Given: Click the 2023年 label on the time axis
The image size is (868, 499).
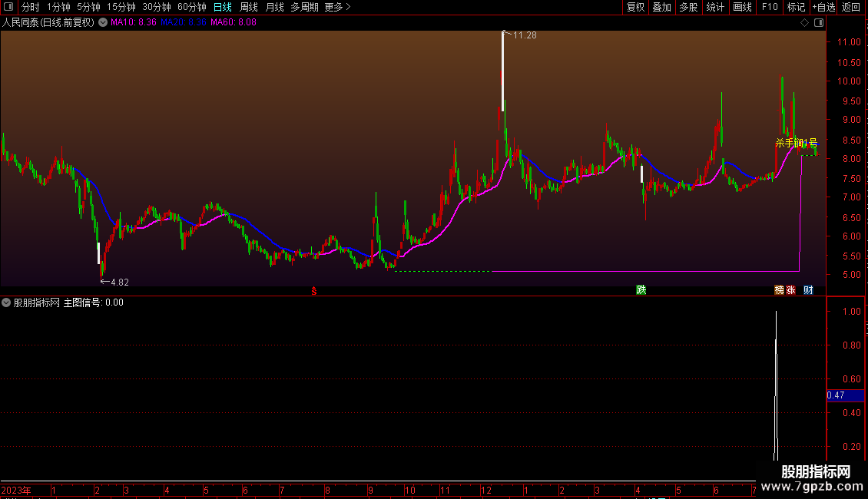Looking at the screenshot, I should 17,490.
